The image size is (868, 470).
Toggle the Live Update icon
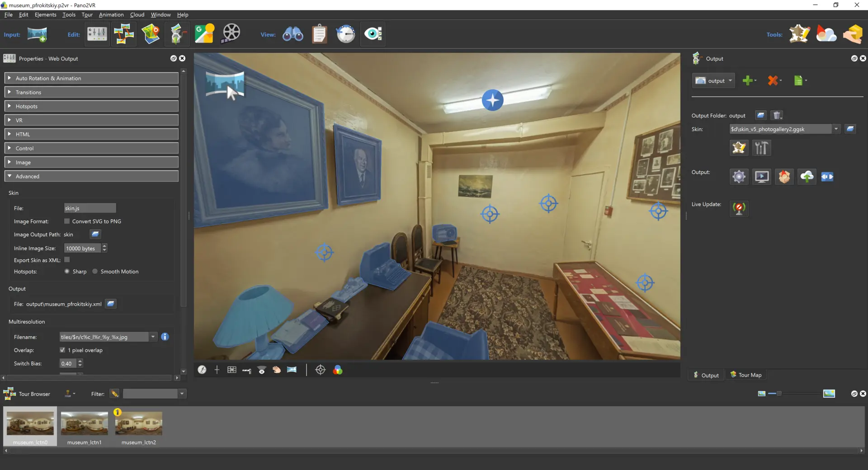point(739,208)
